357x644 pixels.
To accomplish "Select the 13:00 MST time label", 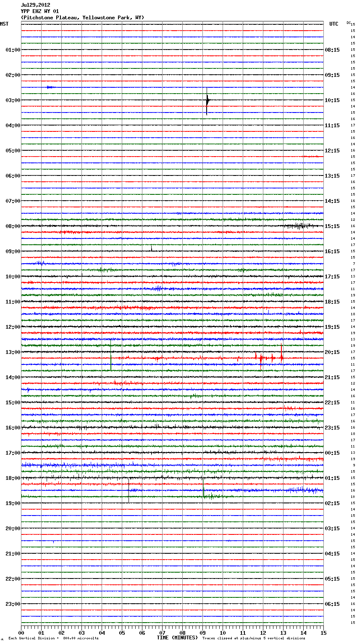I will pos(13,352).
